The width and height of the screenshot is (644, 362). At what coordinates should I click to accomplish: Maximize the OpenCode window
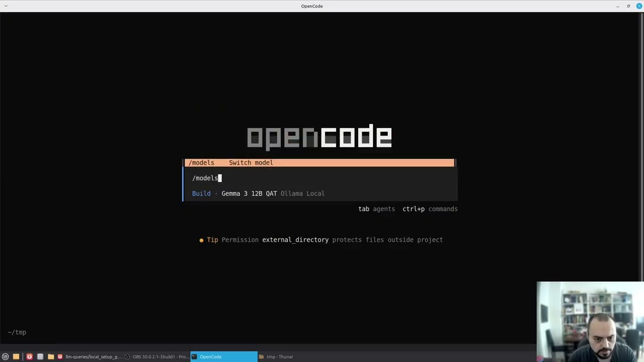click(x=628, y=6)
